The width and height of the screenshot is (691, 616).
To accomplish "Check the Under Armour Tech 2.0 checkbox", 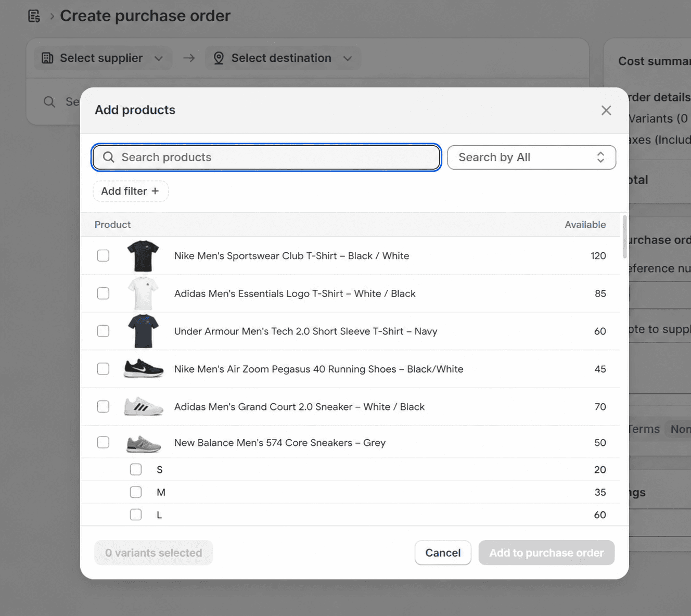I will (x=103, y=331).
